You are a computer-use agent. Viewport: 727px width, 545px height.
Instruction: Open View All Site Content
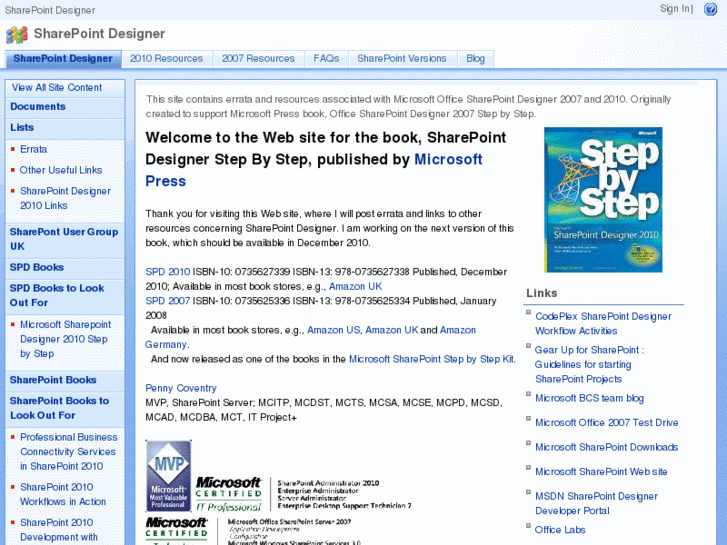(x=57, y=88)
